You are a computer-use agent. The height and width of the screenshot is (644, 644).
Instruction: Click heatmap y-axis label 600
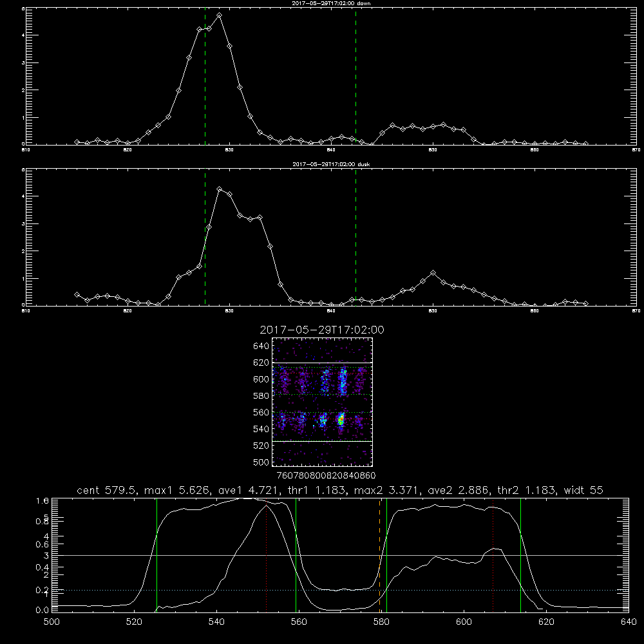(x=261, y=379)
